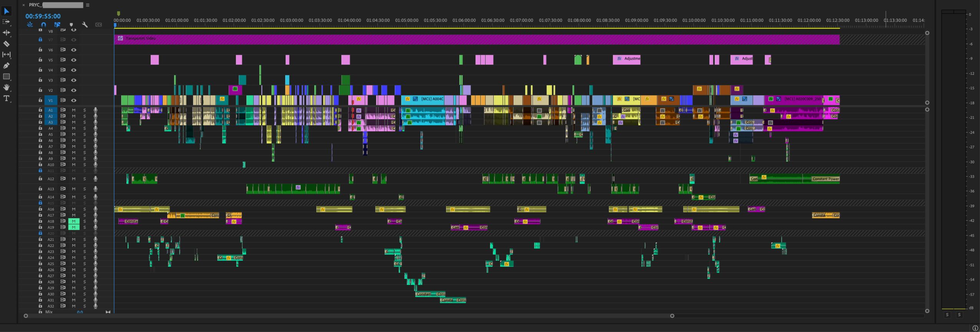Image resolution: width=980 pixels, height=332 pixels.
Task: Select the Slip tool
Action: click(7, 55)
